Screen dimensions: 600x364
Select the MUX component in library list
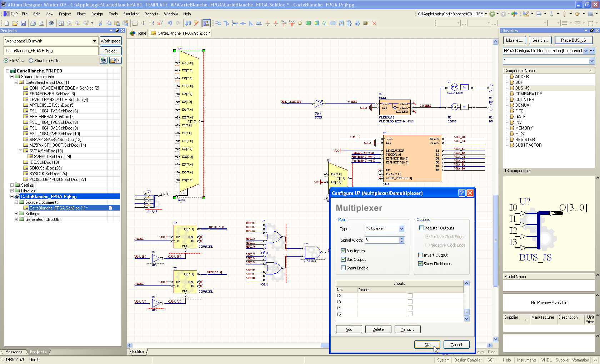click(520, 134)
